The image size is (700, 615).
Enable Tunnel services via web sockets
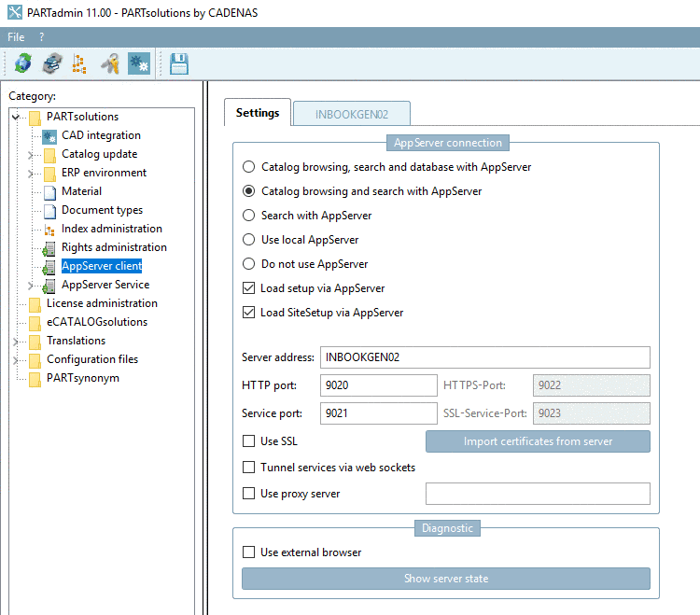[x=248, y=468]
